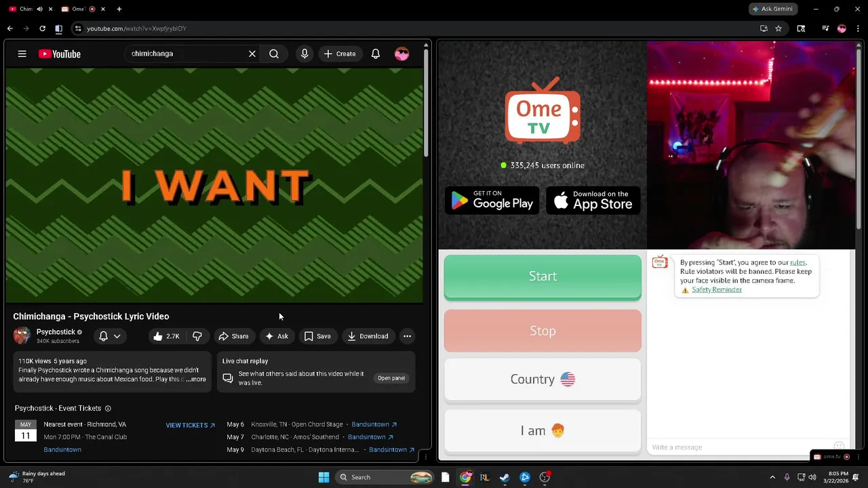Download the Chimichanga video
This screenshot has width=868, height=488.
coord(368,336)
